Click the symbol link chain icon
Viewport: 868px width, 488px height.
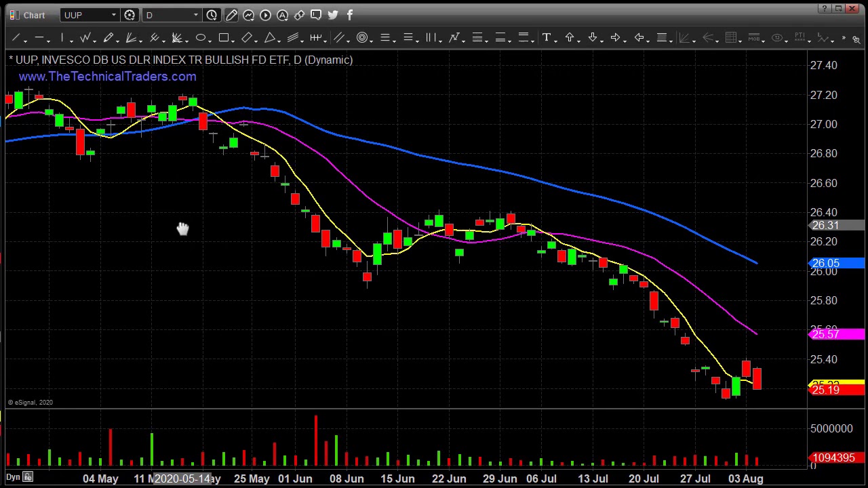pos(299,15)
